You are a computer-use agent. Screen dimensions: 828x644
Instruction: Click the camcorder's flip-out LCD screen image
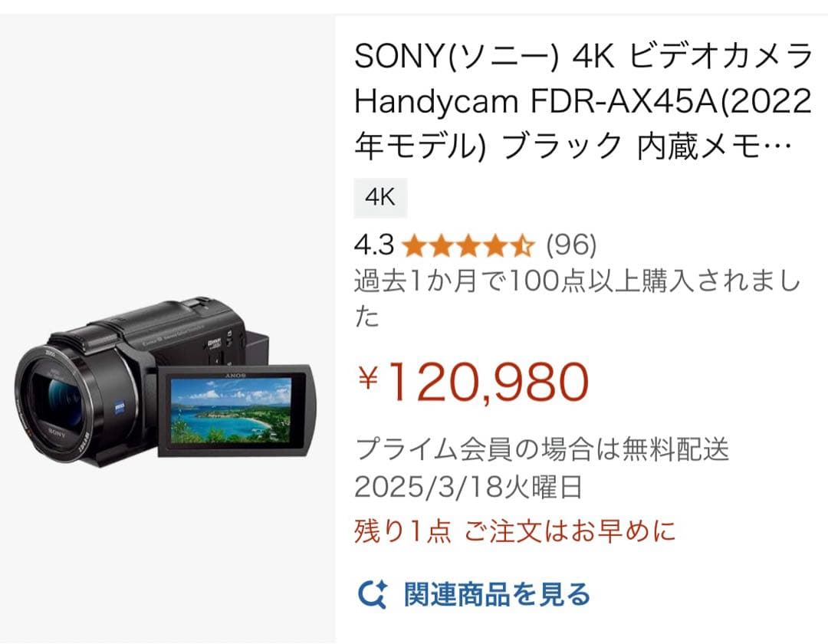(232, 409)
